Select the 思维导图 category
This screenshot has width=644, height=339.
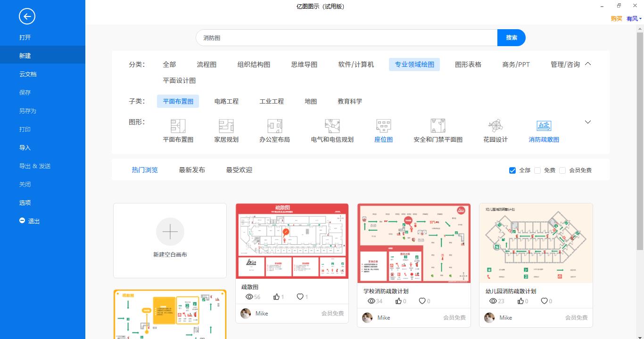pos(304,65)
